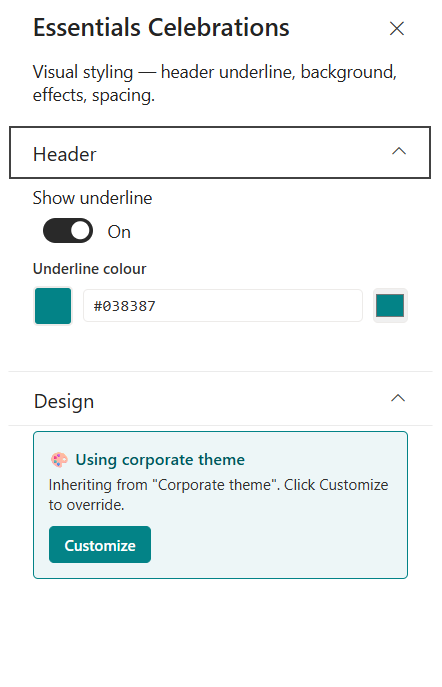Viewport: 442px width, 687px height.
Task: Select the Header section title
Action: point(64,154)
